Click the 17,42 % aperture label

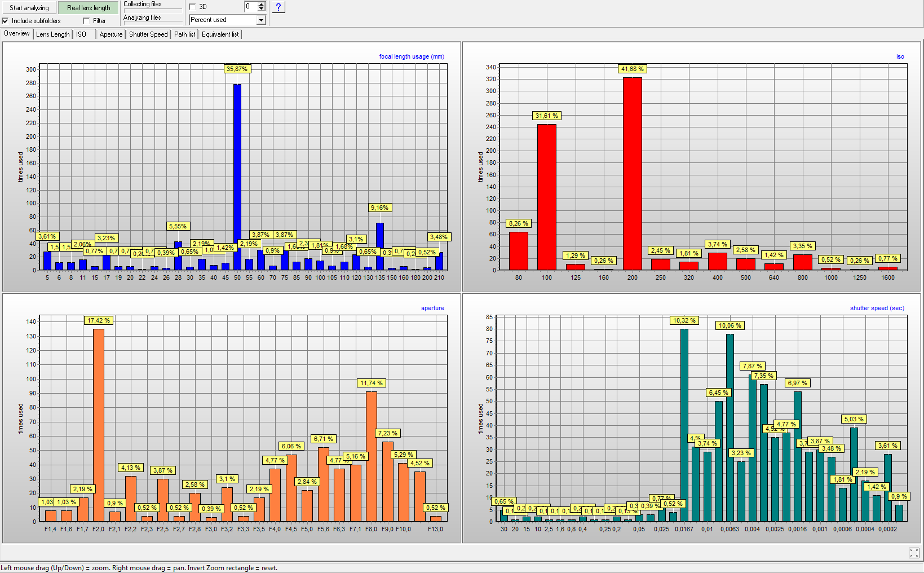point(99,320)
